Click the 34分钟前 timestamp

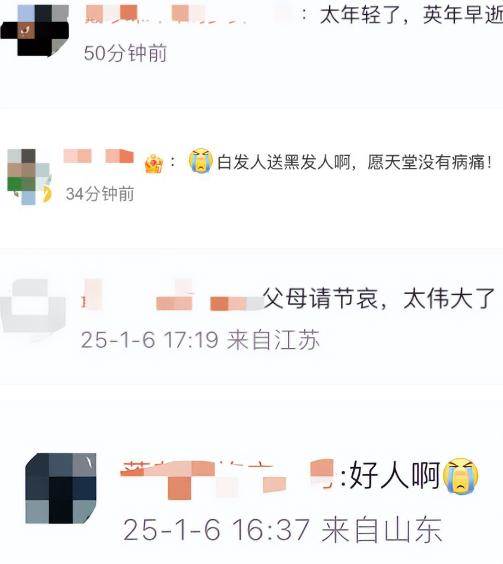click(100, 194)
